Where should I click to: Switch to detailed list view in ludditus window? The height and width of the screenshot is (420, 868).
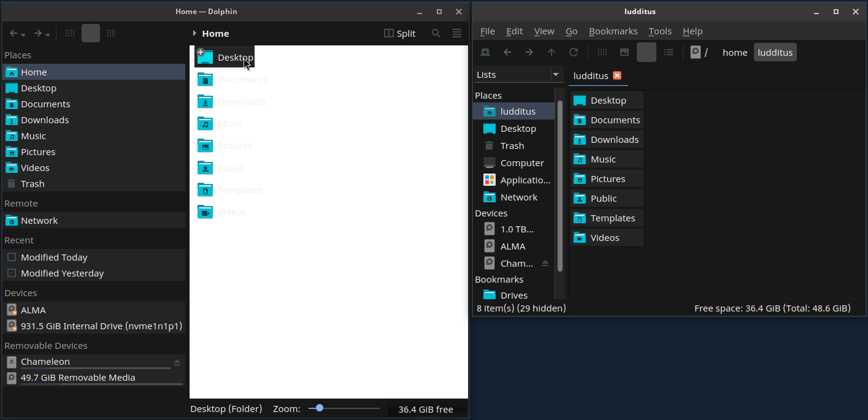[x=669, y=53]
